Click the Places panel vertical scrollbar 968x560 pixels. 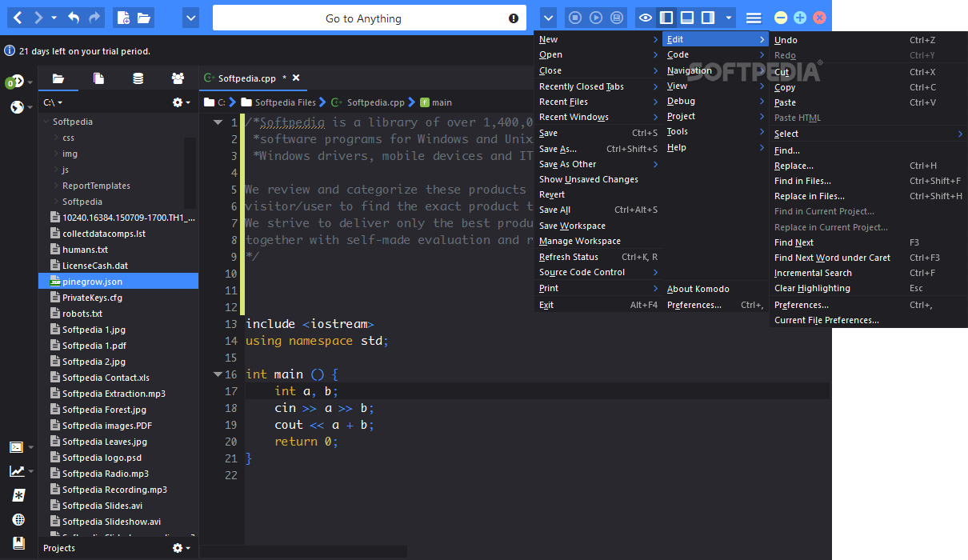190,172
